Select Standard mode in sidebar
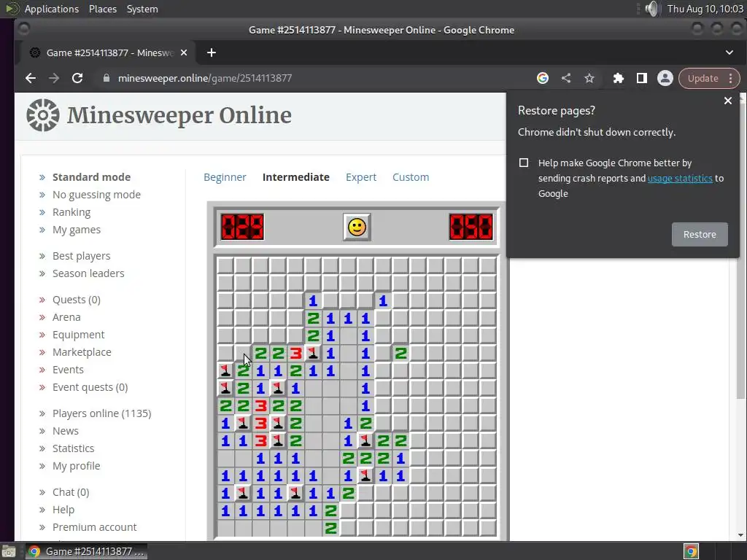 [91, 177]
